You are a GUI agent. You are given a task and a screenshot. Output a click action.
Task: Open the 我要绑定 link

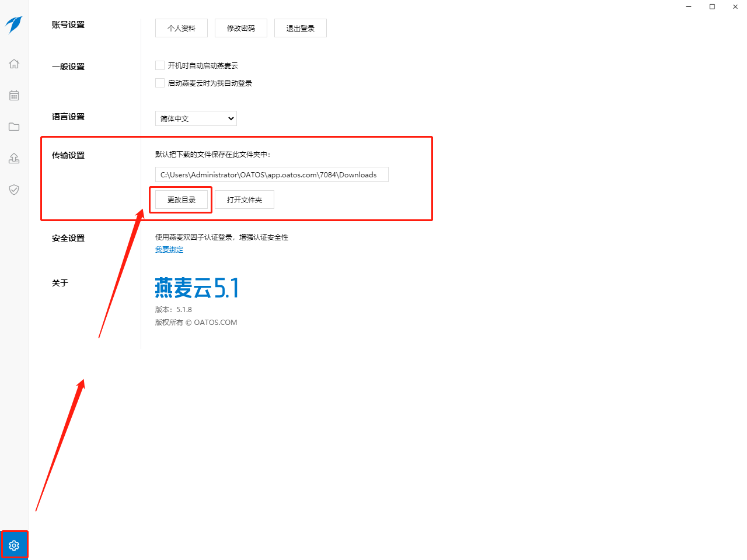pyautogui.click(x=169, y=249)
